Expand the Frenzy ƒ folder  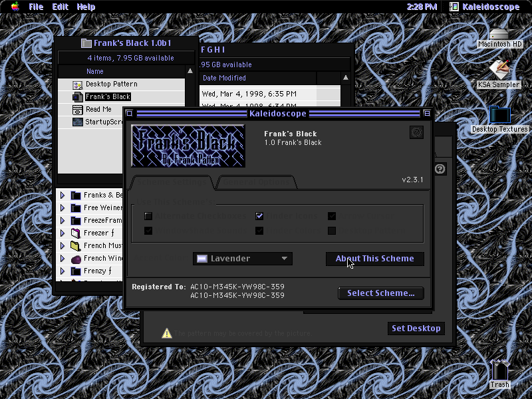click(63, 271)
